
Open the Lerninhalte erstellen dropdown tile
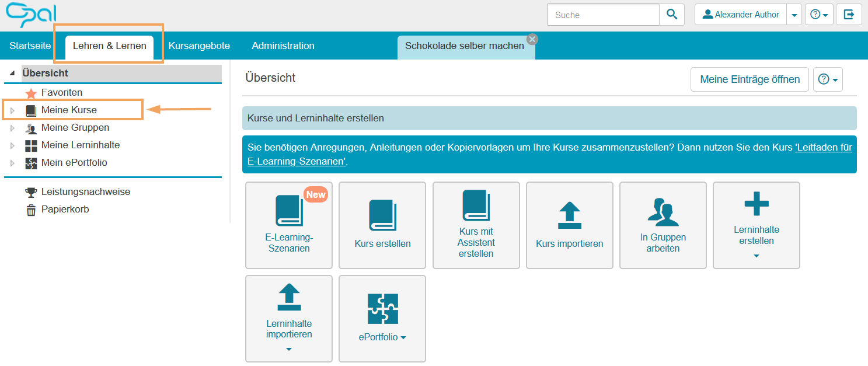coord(756,225)
